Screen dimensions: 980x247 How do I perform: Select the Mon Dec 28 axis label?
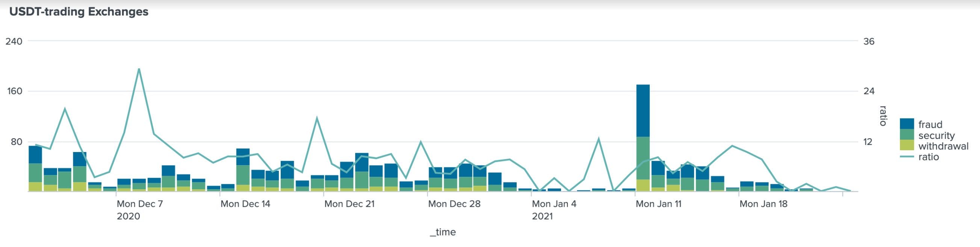pyautogui.click(x=454, y=204)
